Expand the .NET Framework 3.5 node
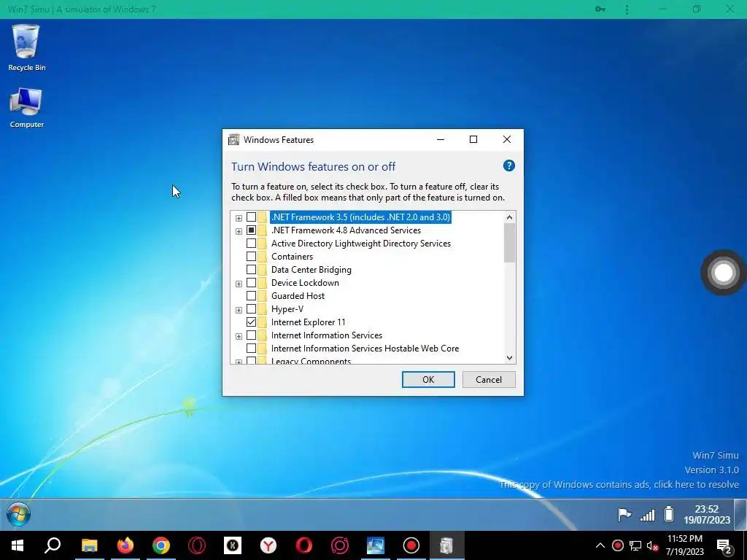 239,218
